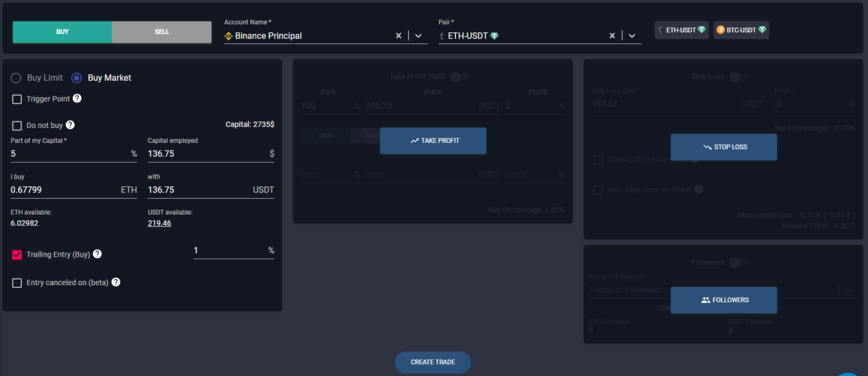Open the Account Name dropdown

[x=418, y=35]
